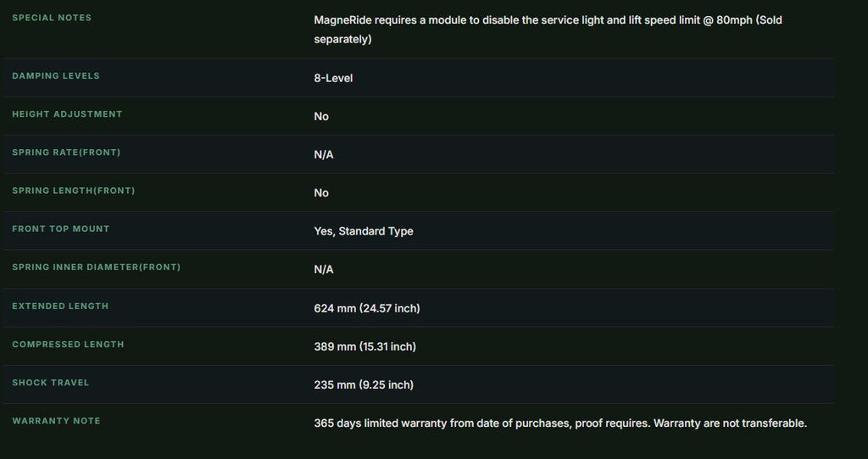Click the Compressed Length label
868x459 pixels.
pos(68,344)
